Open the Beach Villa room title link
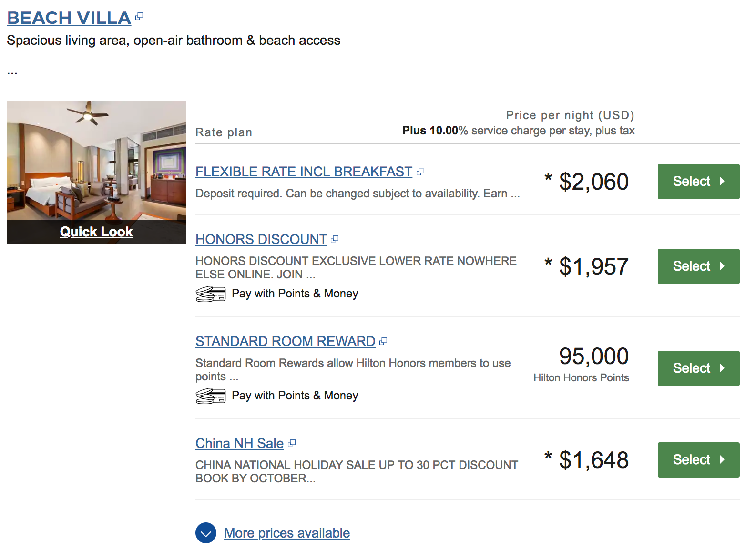Viewport: 756px width, 550px height. coord(69,18)
